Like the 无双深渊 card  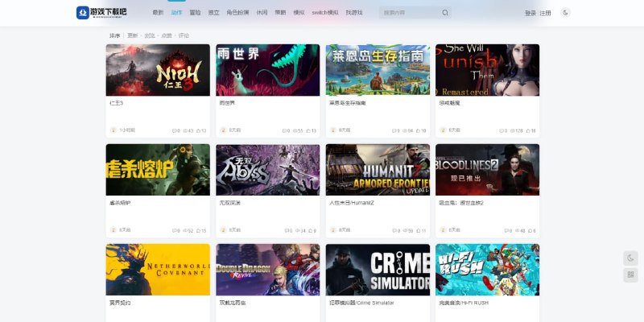[x=311, y=231]
